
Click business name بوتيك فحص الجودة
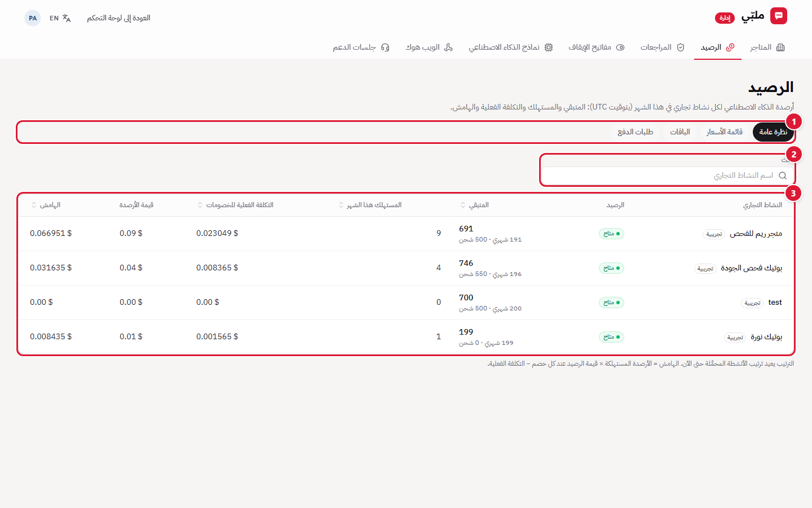751,268
